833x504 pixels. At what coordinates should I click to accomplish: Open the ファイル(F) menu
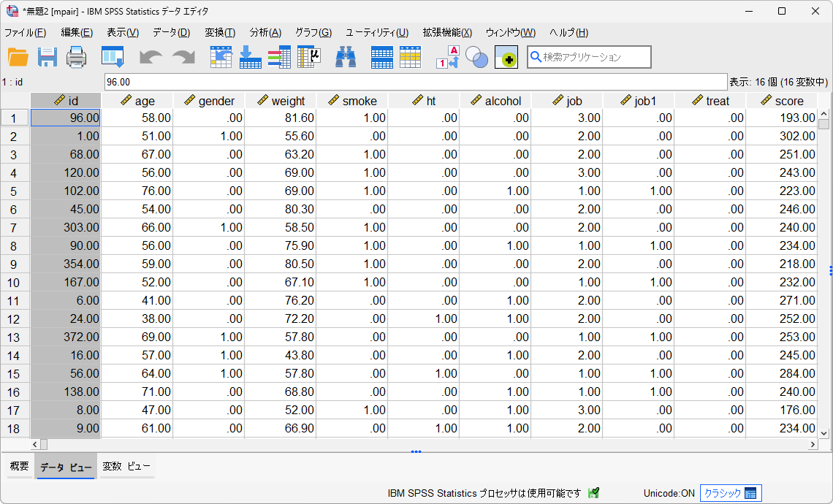click(x=25, y=32)
